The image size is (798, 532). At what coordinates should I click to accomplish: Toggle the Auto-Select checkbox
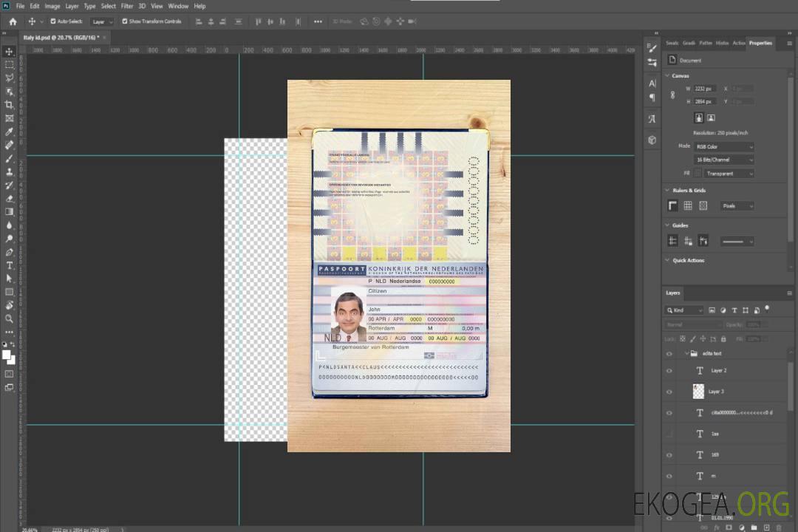[x=53, y=21]
